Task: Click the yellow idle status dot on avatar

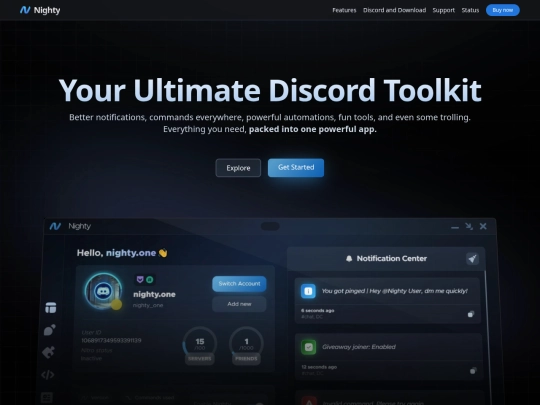Action: 116,304
